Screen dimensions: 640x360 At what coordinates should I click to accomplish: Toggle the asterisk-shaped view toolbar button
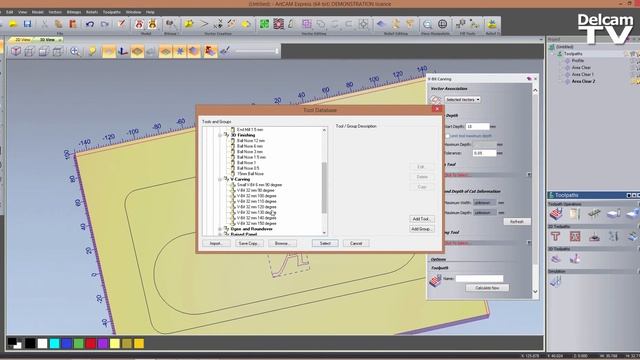click(x=180, y=51)
